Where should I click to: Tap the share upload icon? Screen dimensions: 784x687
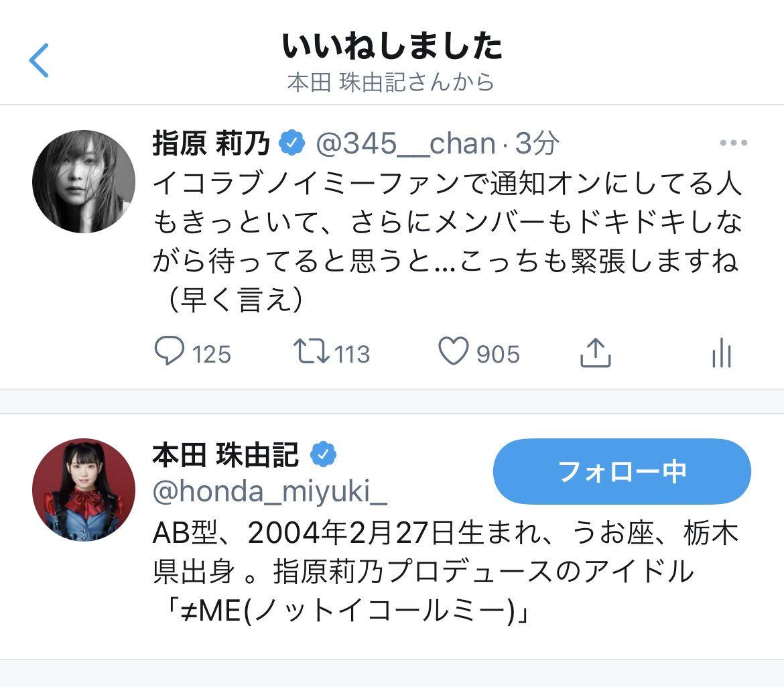[x=596, y=353]
